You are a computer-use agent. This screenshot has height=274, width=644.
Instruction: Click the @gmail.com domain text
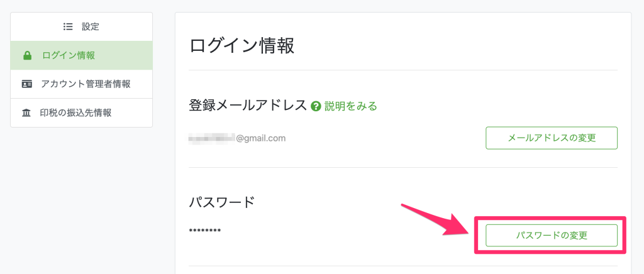[260, 138]
